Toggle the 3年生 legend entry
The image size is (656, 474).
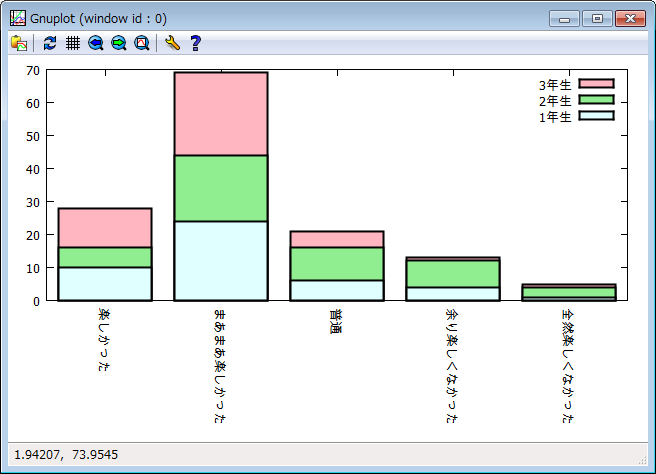coord(577,85)
